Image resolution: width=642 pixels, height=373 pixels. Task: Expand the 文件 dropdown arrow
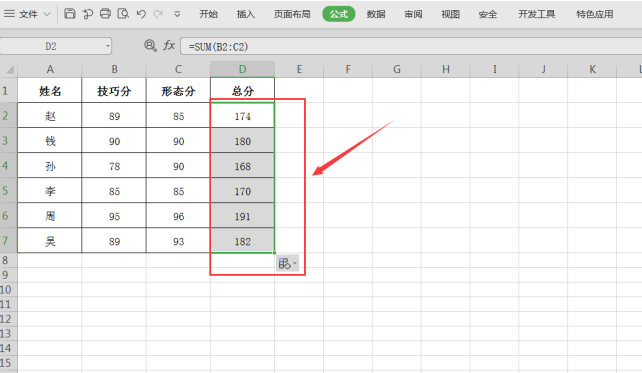(x=47, y=14)
